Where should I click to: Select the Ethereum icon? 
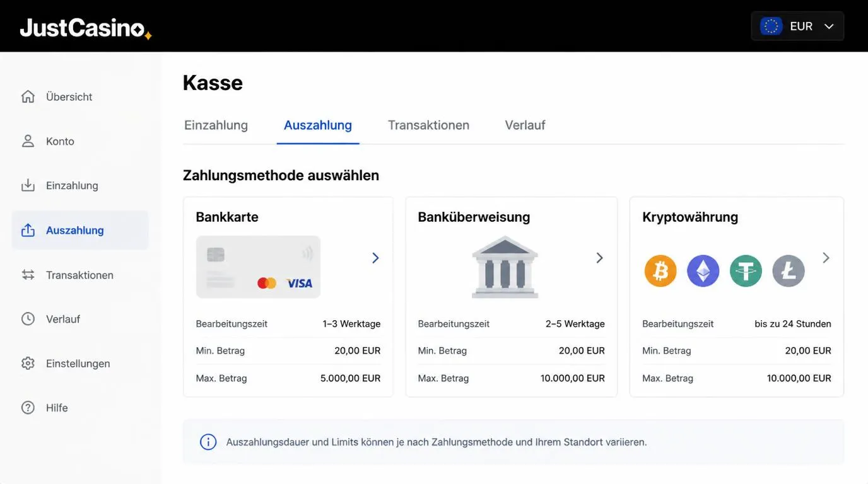point(703,271)
